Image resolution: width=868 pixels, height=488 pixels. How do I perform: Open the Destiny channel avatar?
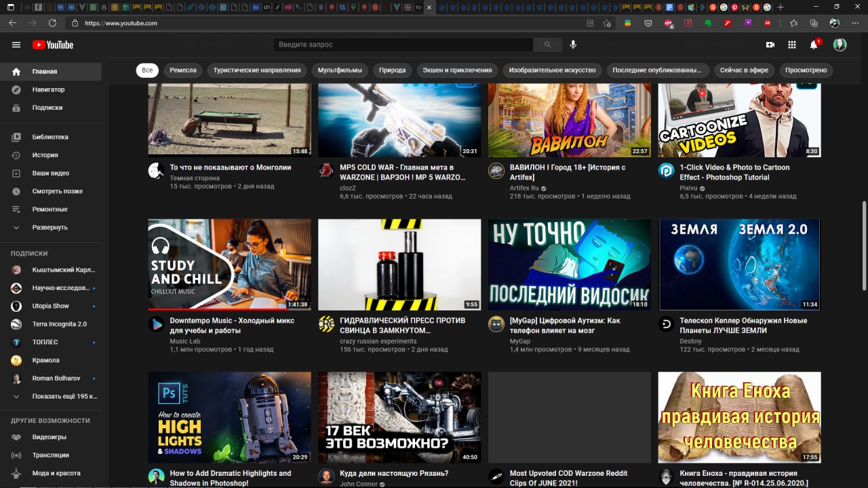point(666,324)
